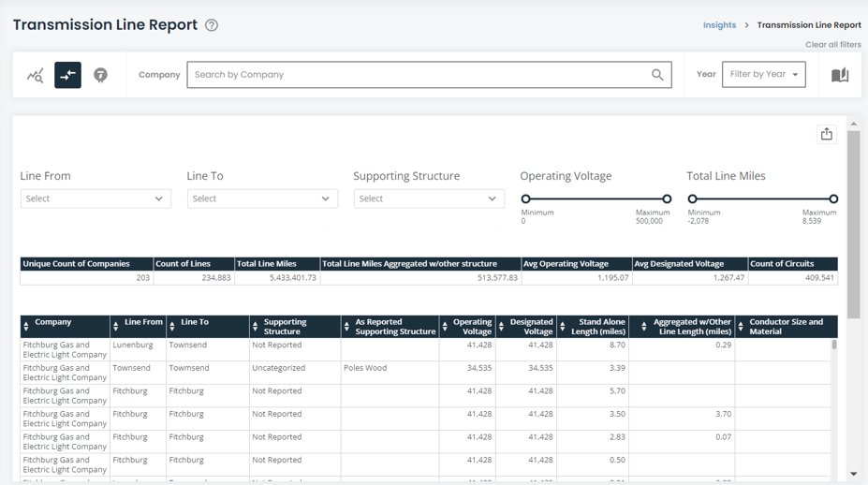Sort by Aggregated w/Other Line Length arrows
The width and height of the screenshot is (868, 485).
[x=644, y=327]
